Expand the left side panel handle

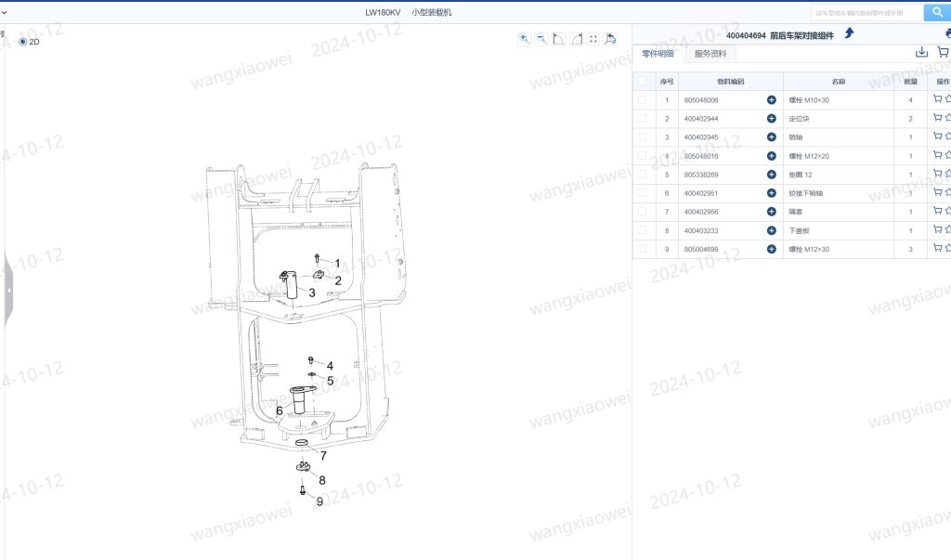coord(8,290)
